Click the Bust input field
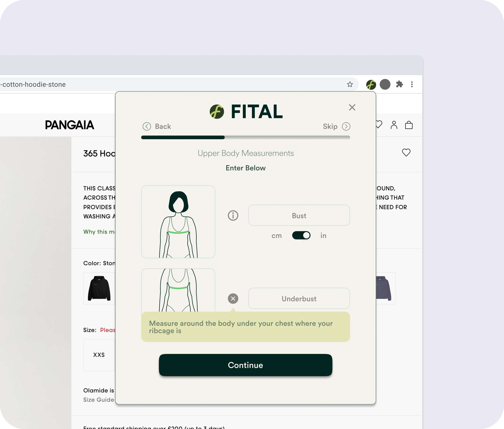 (299, 215)
